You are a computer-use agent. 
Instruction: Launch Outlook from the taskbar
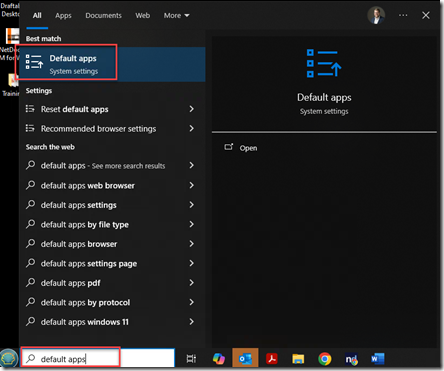pos(245,359)
